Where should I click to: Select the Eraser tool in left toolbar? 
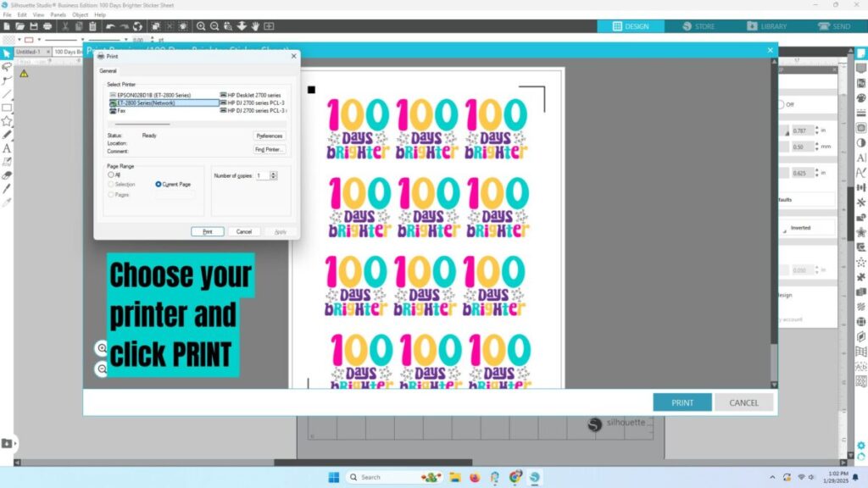click(7, 175)
